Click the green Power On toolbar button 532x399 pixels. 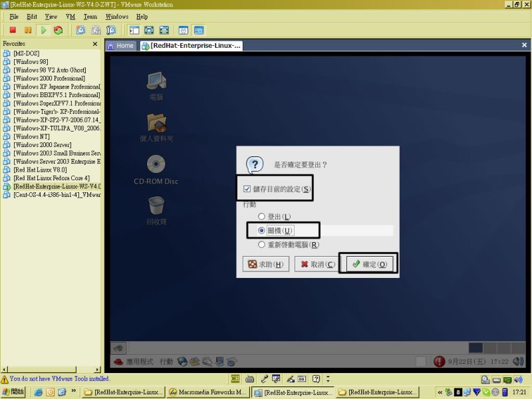43,30
